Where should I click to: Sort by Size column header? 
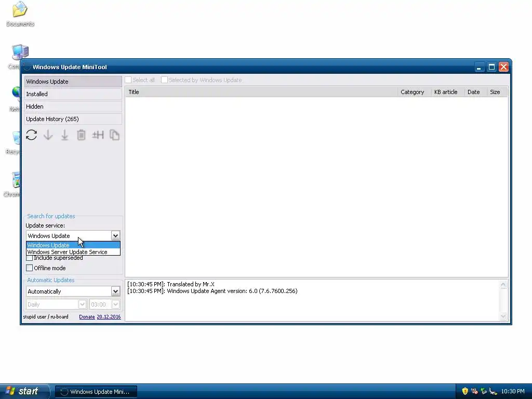(497, 92)
